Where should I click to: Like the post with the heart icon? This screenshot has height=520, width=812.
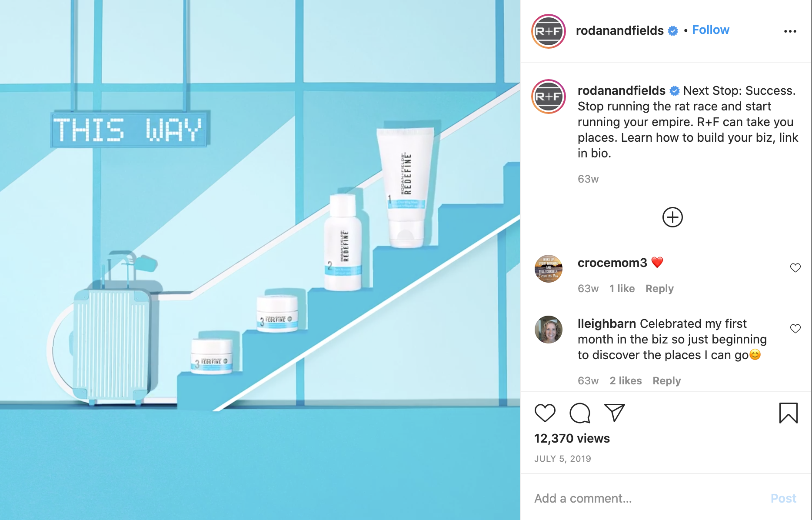tap(545, 413)
